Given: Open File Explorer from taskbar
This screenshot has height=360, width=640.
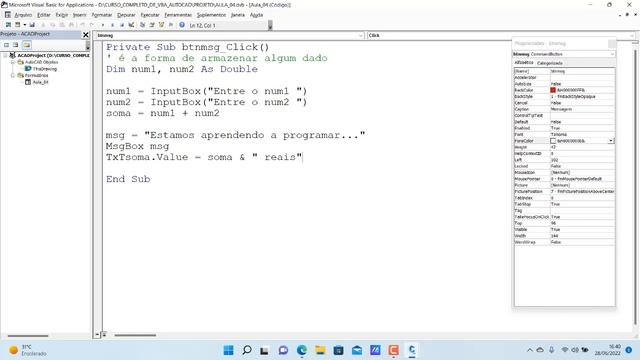Looking at the screenshot, I should 320,350.
